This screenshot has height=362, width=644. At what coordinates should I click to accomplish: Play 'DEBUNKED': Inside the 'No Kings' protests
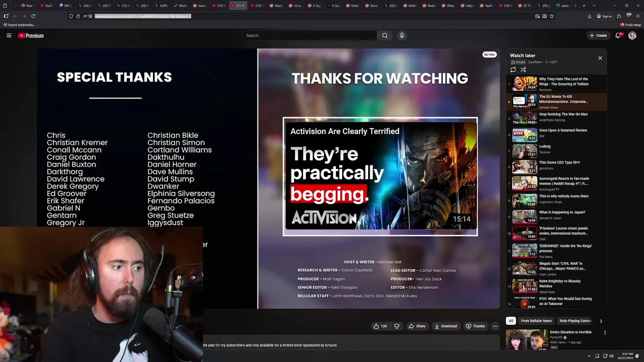pyautogui.click(x=557, y=250)
